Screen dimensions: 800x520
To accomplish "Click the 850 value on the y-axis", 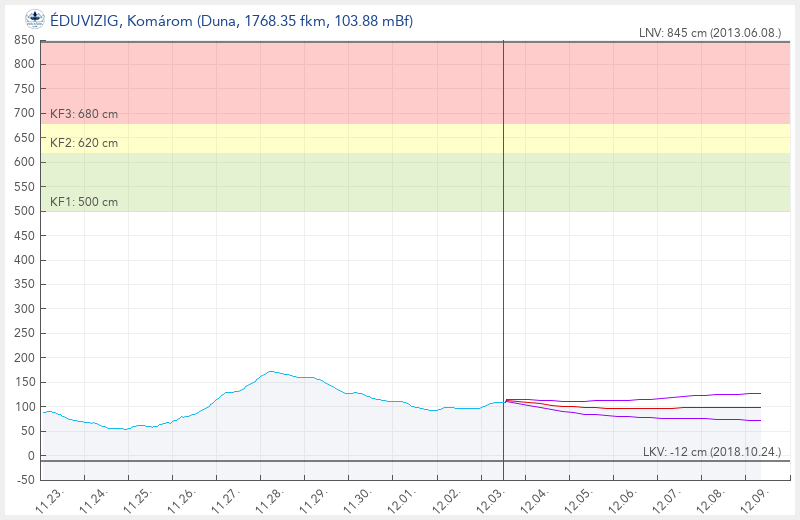I will point(23,41).
